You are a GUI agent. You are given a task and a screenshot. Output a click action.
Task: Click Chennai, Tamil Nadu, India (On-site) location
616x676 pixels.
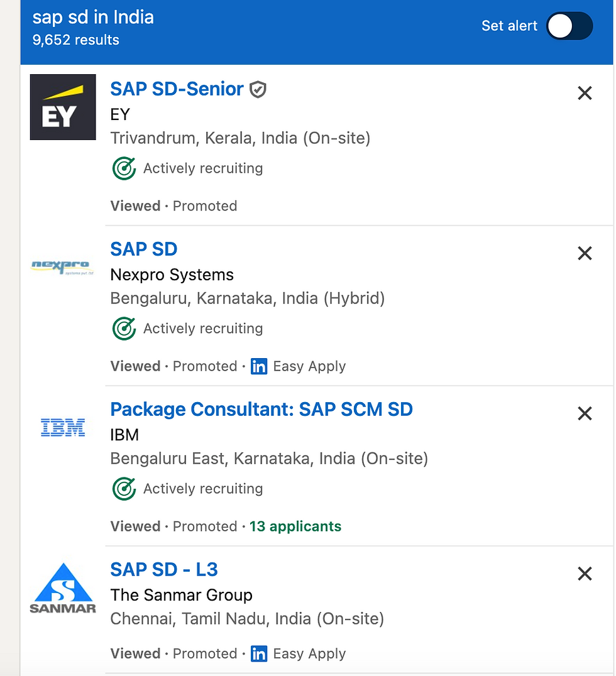click(247, 619)
